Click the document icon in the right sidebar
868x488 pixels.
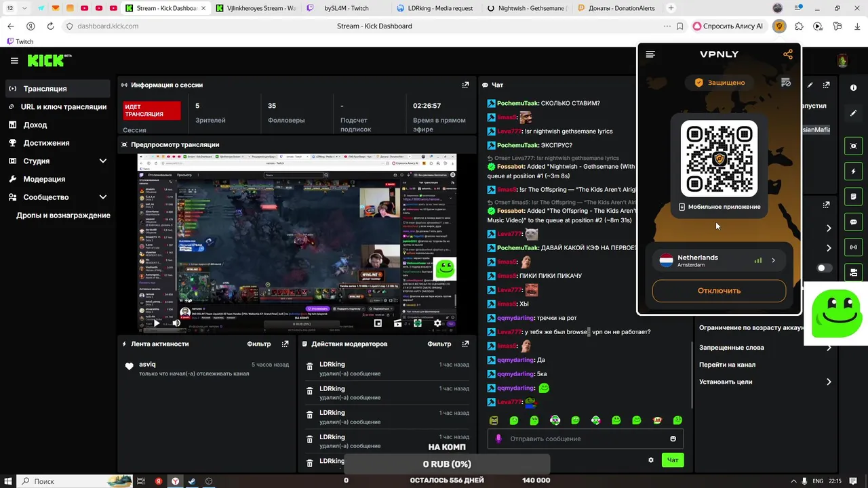click(x=854, y=197)
